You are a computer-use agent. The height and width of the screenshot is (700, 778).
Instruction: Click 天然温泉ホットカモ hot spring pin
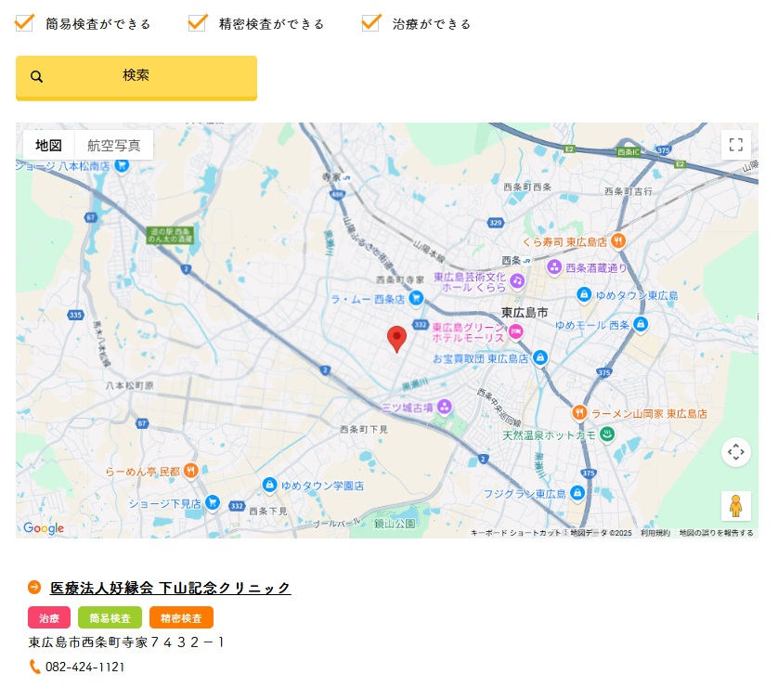point(607,434)
